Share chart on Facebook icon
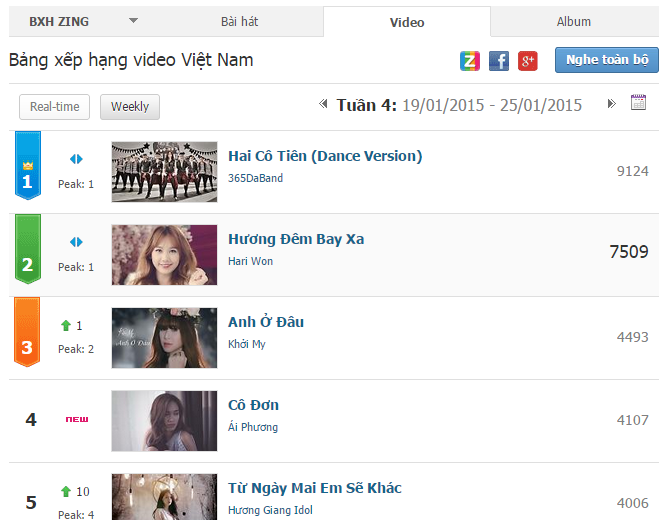The image size is (668, 520). (x=498, y=60)
